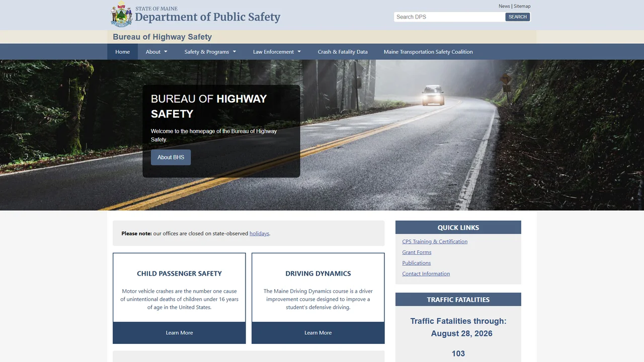Click the About BHS button

point(171,157)
